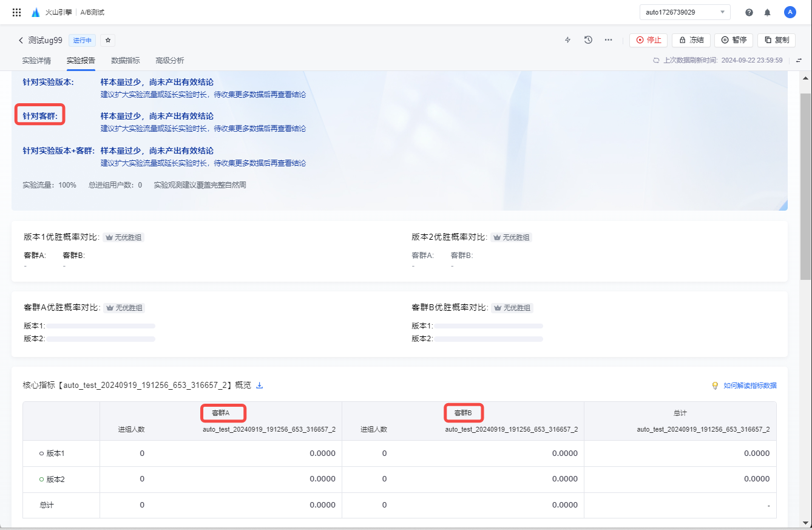Click the 冻结 button
The image size is (812, 530).
[x=691, y=40]
